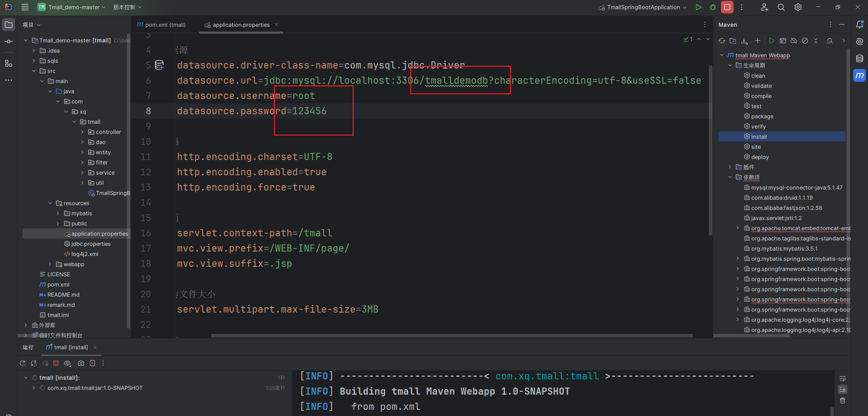Click the camera icon in the Run toolbar

tap(81, 363)
